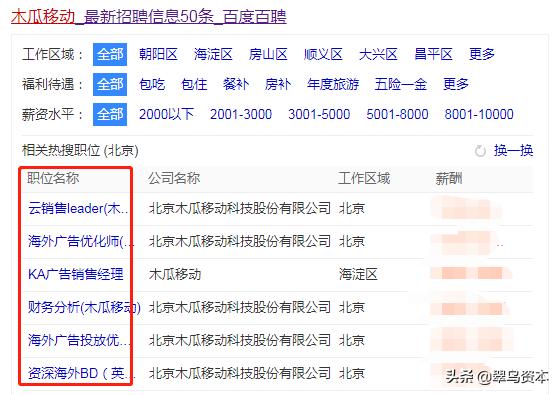Screen dimensions: 560x395
Task: Filter benefits by 五险一金
Action: click(401, 84)
